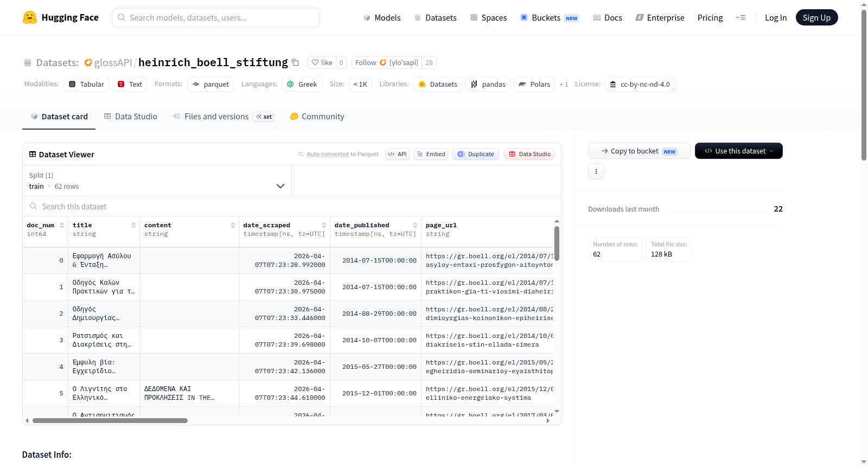
Task: Sort by content column arrows
Action: (x=233, y=225)
